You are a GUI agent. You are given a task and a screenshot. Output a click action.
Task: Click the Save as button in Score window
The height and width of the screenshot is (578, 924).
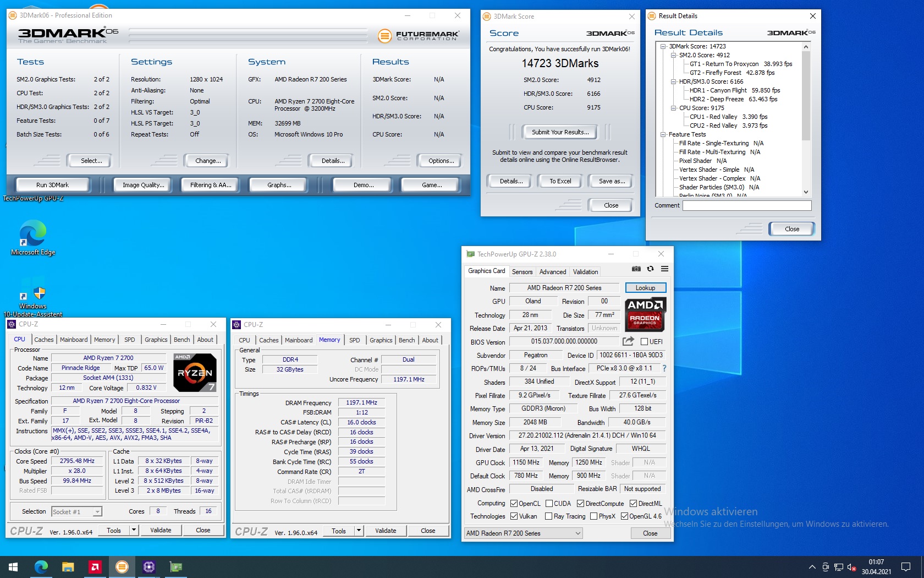[x=612, y=181]
